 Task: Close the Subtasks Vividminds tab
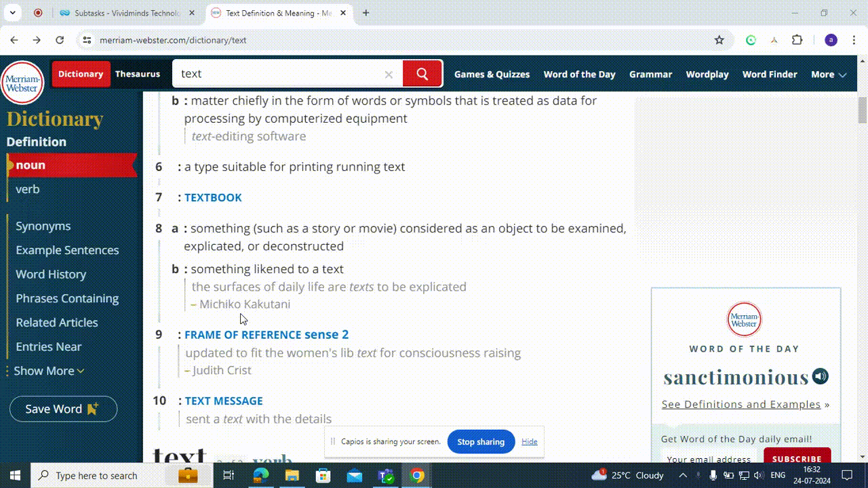pyautogui.click(x=192, y=13)
